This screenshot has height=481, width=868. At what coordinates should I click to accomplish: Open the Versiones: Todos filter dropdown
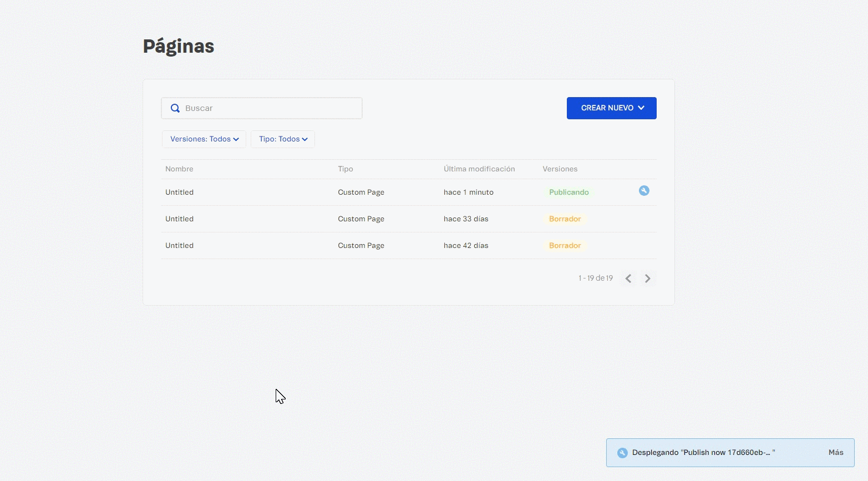pyautogui.click(x=204, y=139)
